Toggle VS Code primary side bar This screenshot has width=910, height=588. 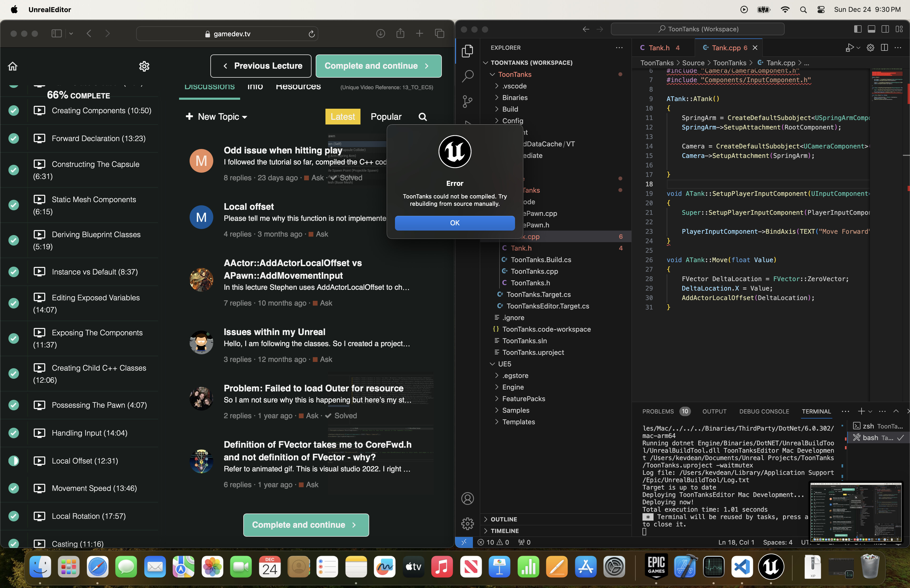point(858,29)
